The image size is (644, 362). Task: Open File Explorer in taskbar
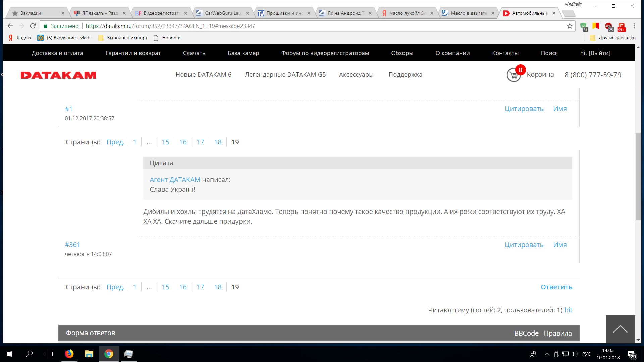tap(89, 354)
